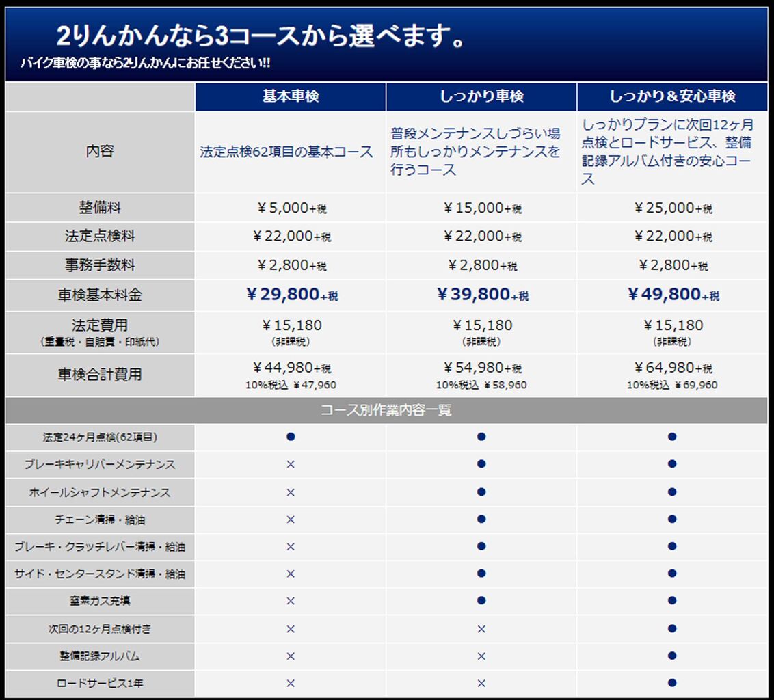
Task: Click the ￥15,180 legal fee under しっかり＆安心車検
Action: tap(673, 326)
